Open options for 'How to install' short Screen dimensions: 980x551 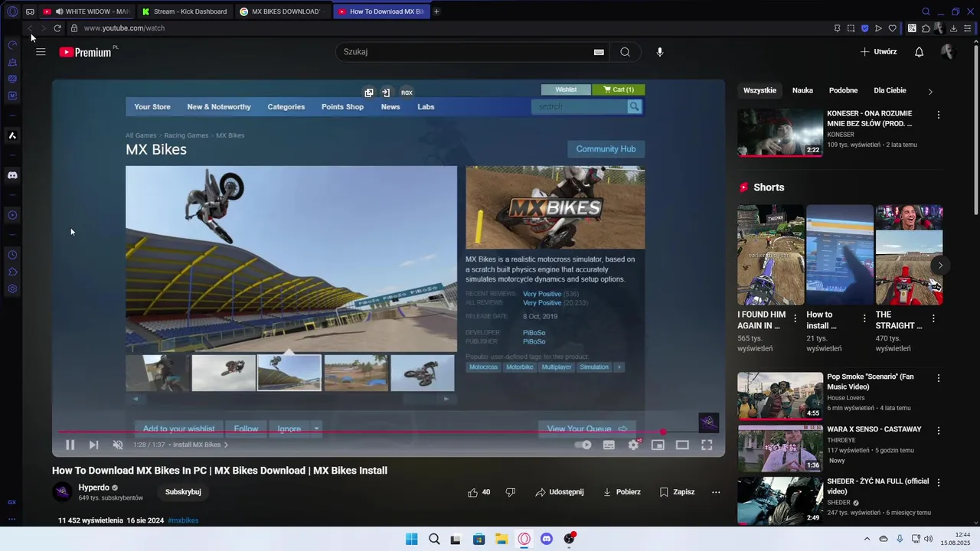864,318
